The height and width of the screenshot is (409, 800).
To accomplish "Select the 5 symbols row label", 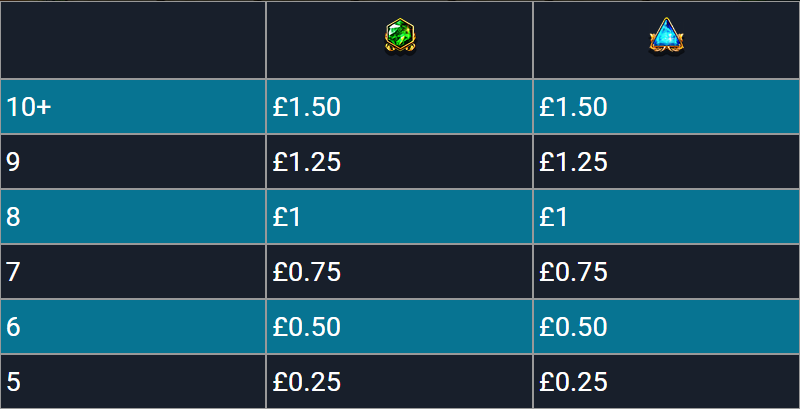I will [x=13, y=382].
